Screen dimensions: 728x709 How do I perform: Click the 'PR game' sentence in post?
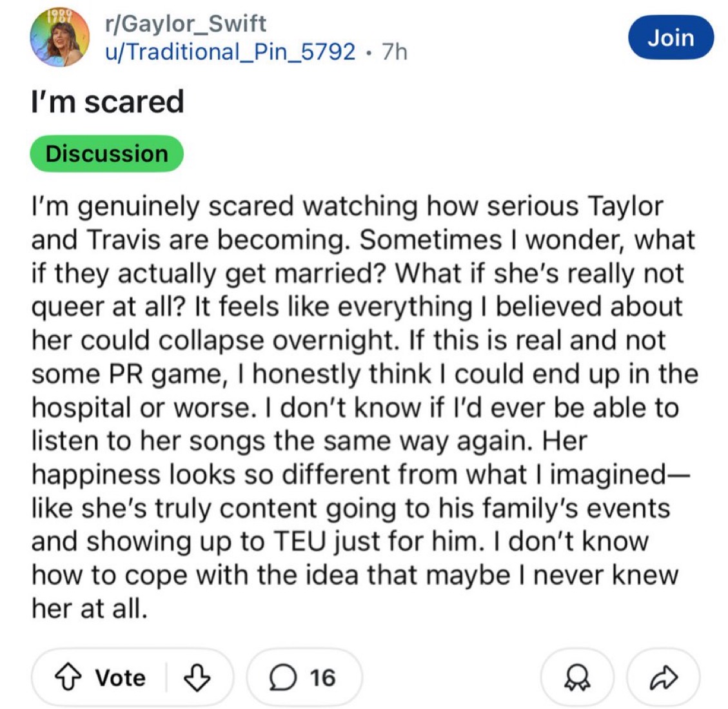pos(193,374)
